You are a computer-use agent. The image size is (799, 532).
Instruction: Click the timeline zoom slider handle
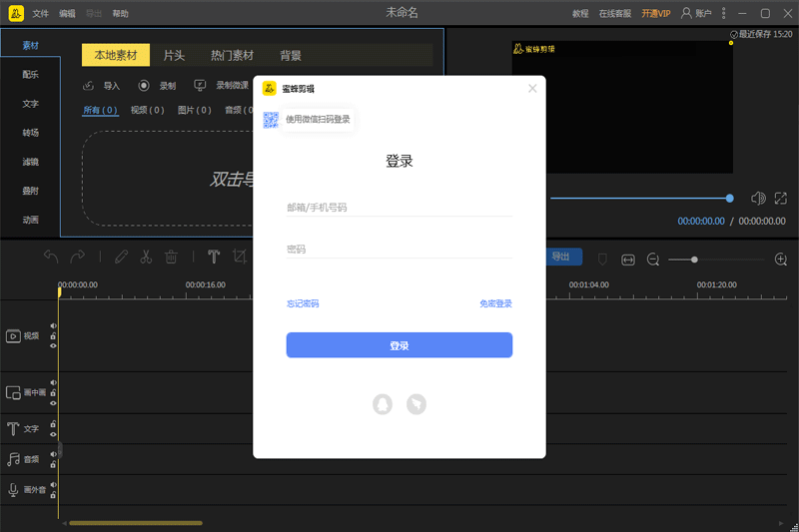point(694,260)
